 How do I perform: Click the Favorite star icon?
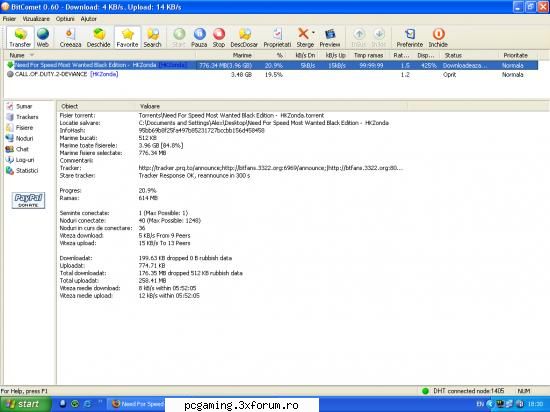(x=127, y=38)
